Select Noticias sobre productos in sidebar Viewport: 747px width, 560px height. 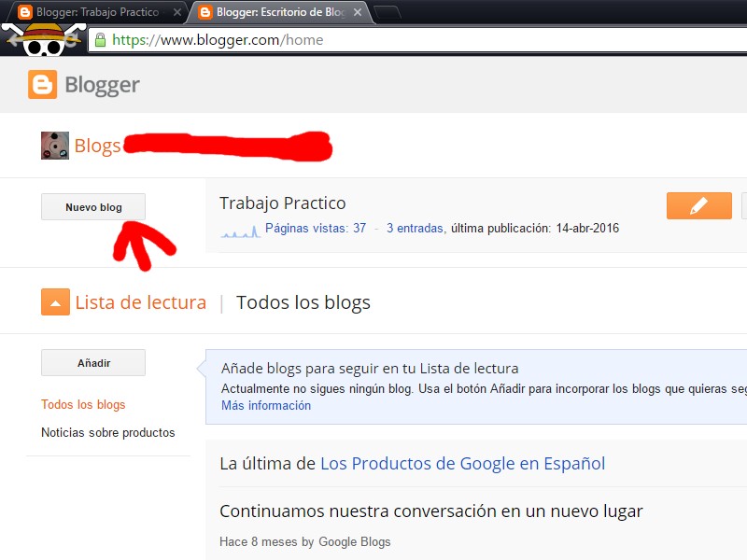(x=107, y=432)
